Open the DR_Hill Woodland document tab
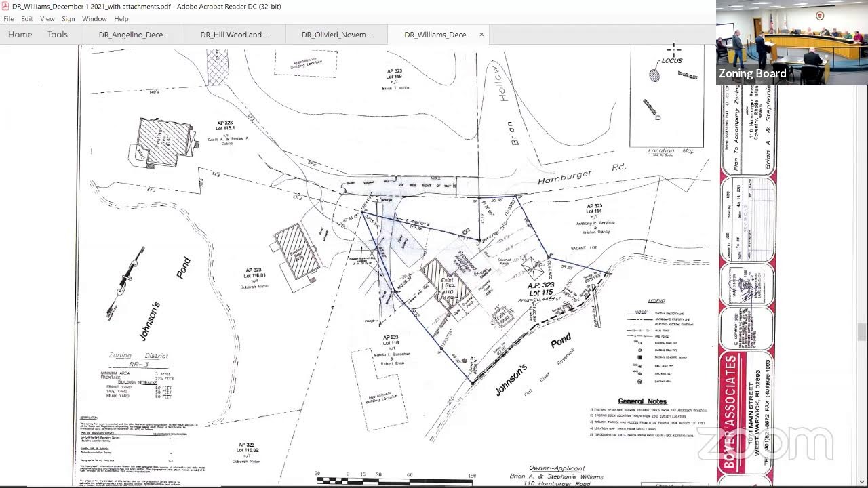868x488 pixels. 235,35
